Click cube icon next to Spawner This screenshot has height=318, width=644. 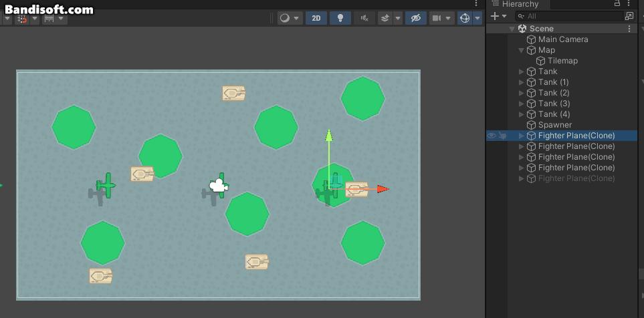click(532, 125)
